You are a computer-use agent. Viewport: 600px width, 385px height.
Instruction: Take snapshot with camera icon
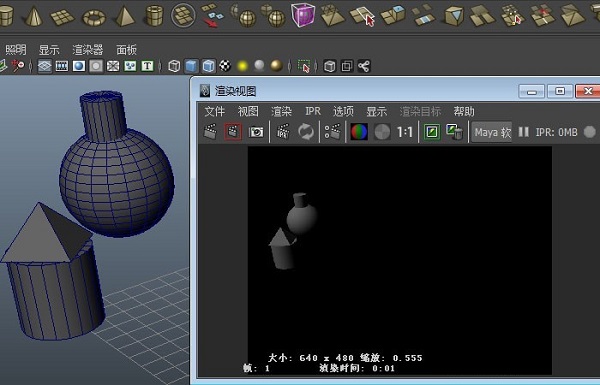coord(256,132)
